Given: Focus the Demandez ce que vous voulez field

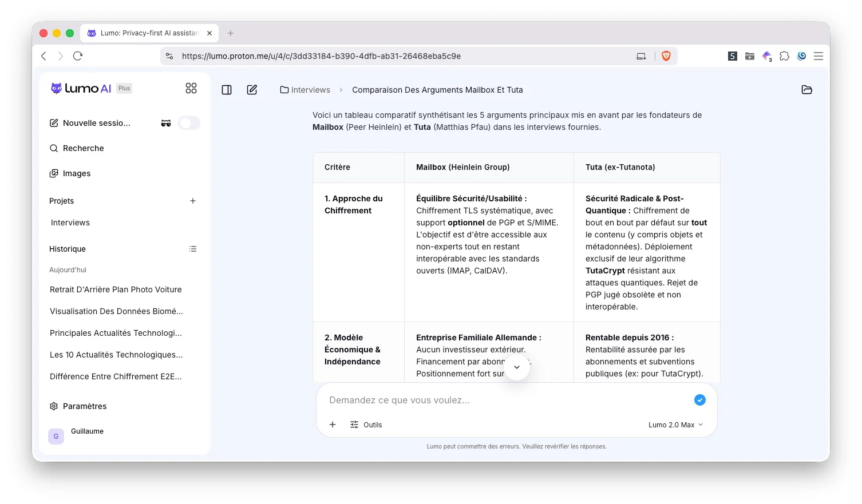Looking at the screenshot, I should [x=507, y=400].
